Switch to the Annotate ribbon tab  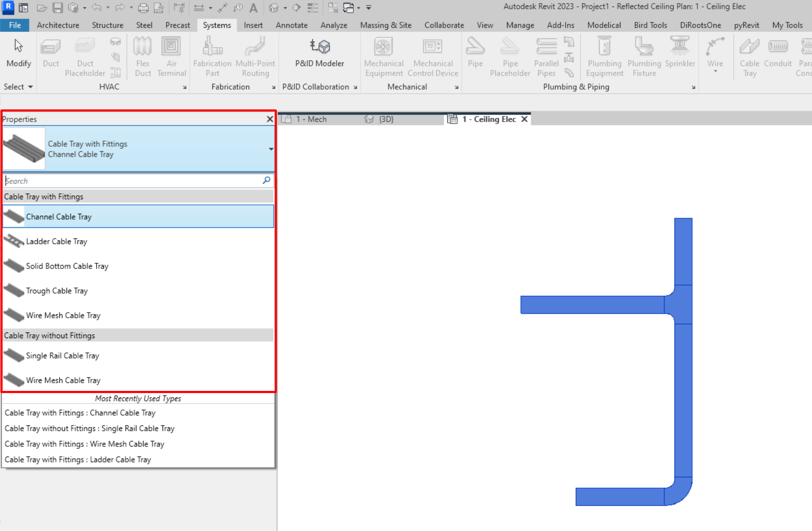292,25
